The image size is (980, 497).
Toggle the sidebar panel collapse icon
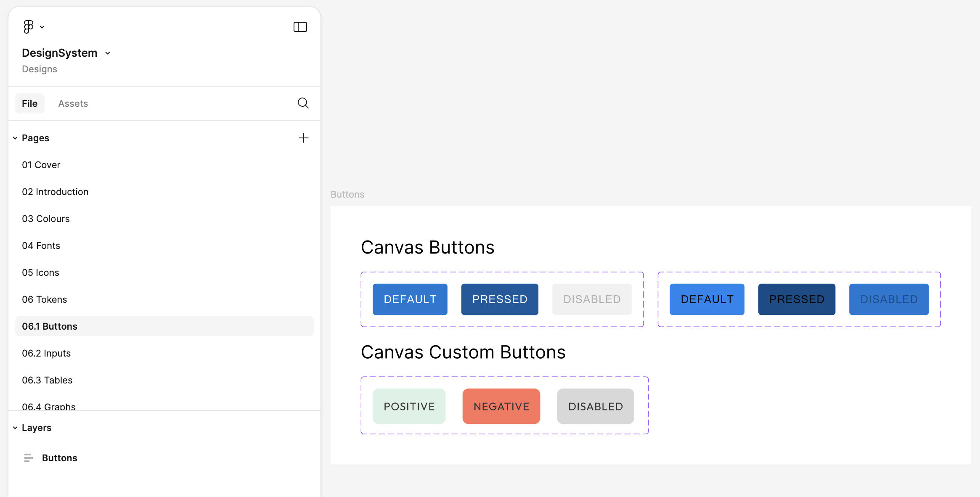click(300, 27)
